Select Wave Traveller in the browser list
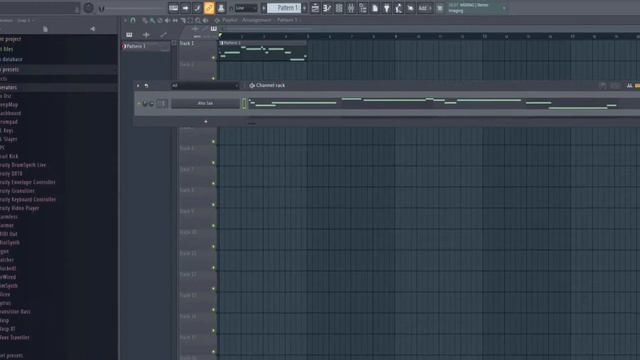The width and height of the screenshot is (640, 360). tap(15, 338)
